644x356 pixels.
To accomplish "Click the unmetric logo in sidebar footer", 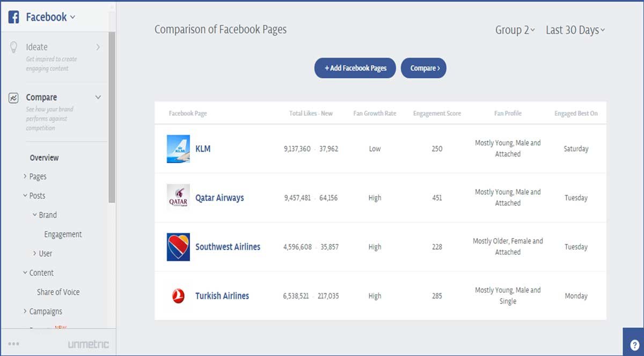I will click(88, 344).
